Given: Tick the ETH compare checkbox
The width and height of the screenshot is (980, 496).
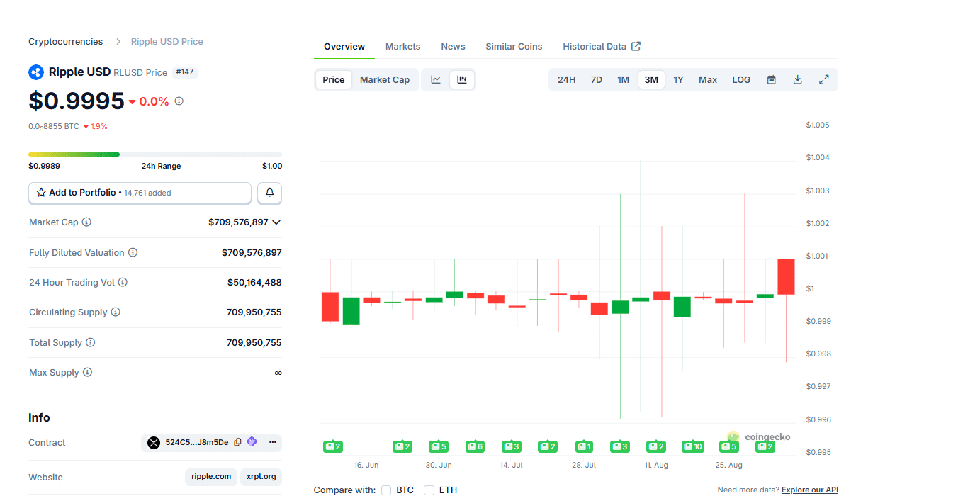Looking at the screenshot, I should point(429,490).
